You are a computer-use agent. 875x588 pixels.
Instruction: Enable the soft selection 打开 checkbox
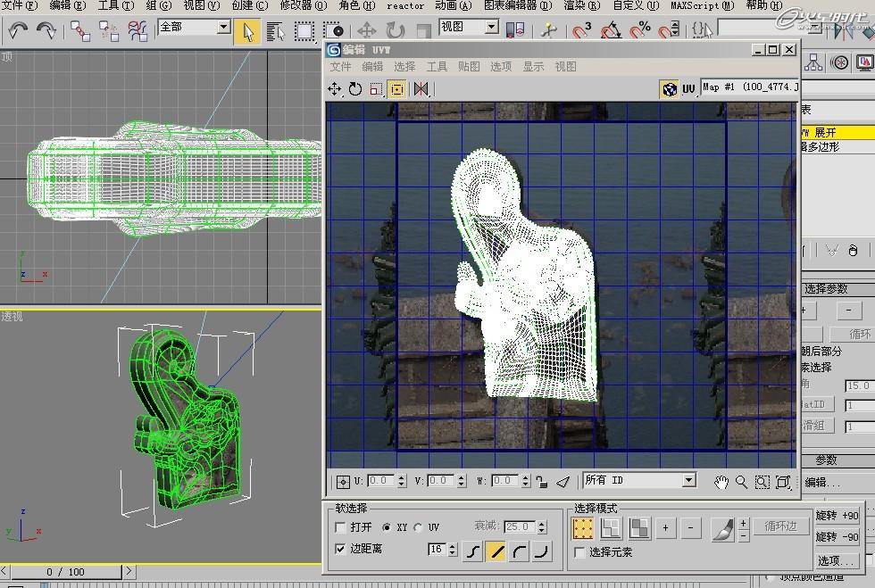(340, 527)
